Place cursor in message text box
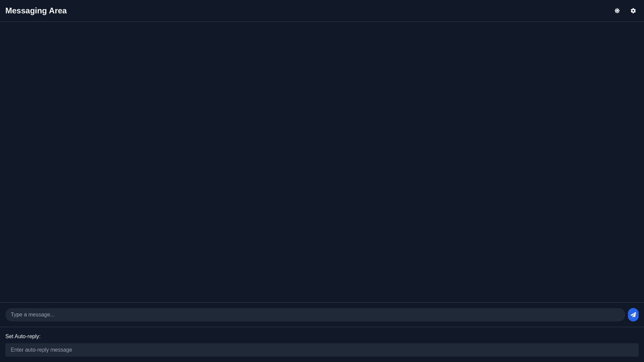The height and width of the screenshot is (362, 644). pos(315,315)
